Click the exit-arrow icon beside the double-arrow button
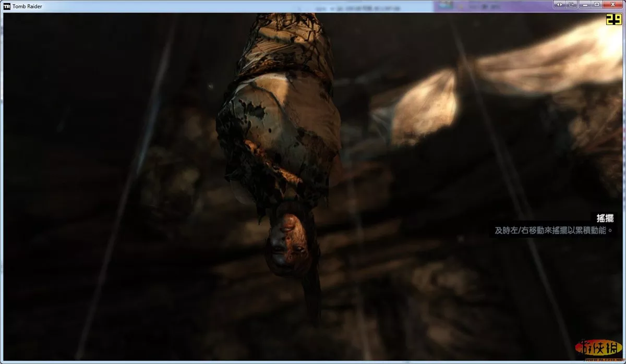This screenshot has width=626, height=364. [x=571, y=4]
